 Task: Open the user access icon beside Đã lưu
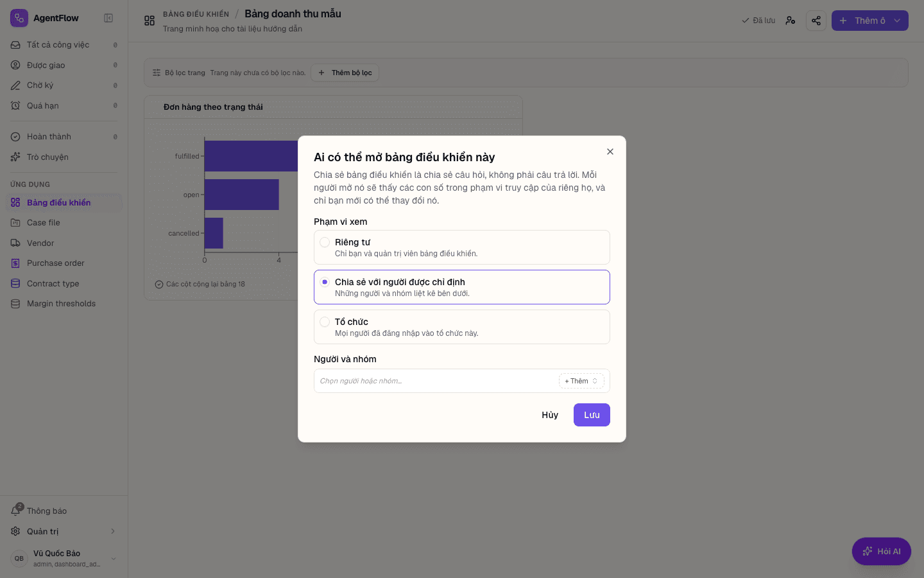(x=791, y=21)
